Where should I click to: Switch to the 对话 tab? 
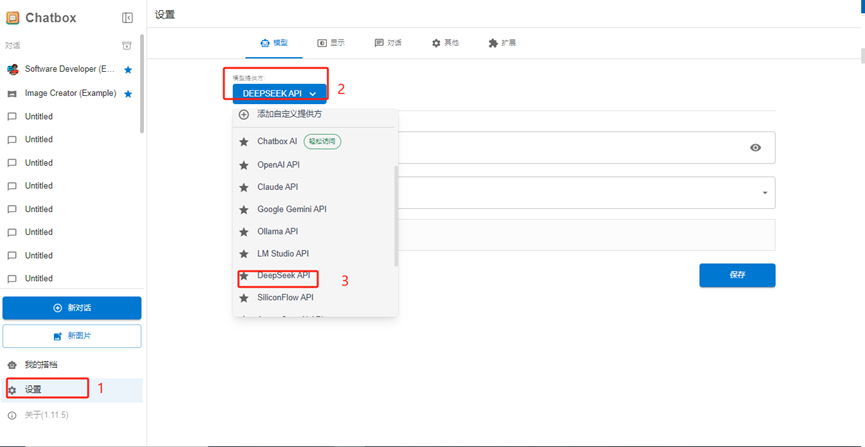388,43
